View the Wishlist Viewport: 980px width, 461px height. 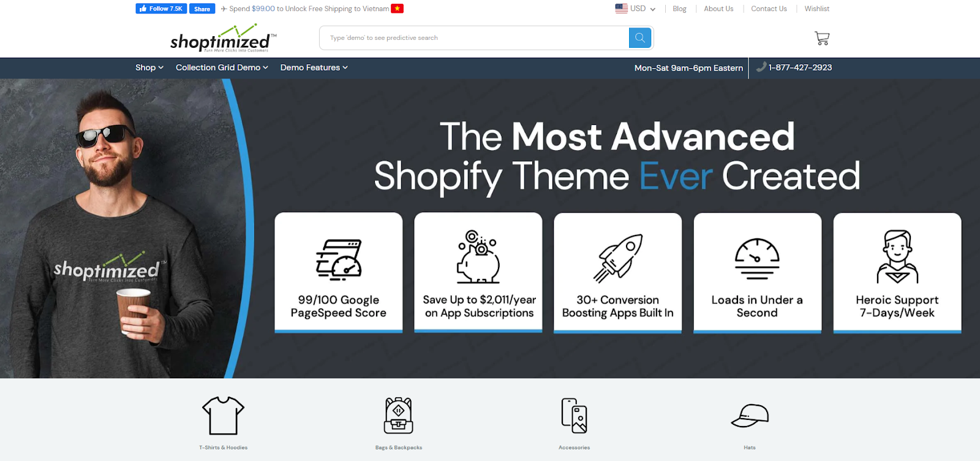coord(816,9)
